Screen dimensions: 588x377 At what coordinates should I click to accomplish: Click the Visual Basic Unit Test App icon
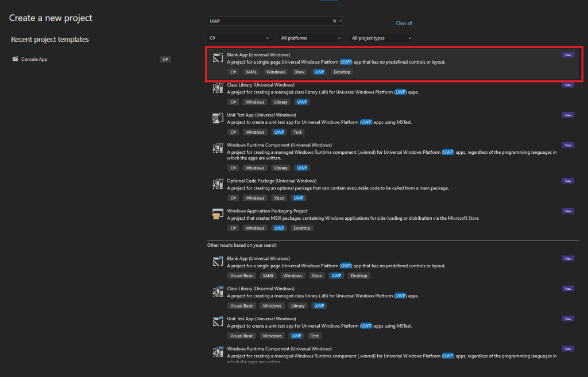(x=218, y=321)
